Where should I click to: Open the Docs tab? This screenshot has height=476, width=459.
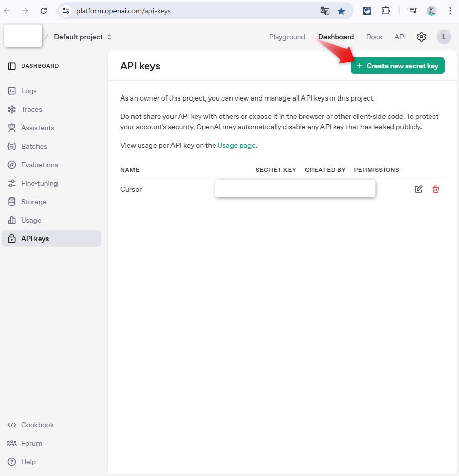374,37
